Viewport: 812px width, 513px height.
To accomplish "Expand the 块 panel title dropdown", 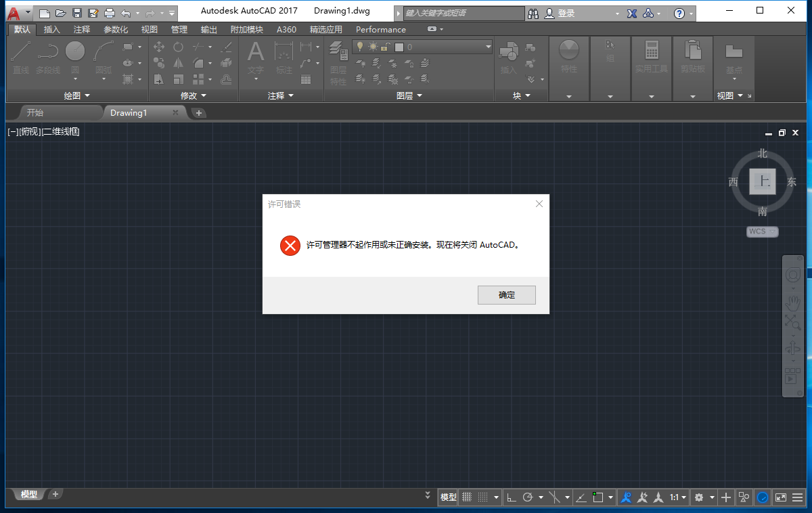I will 521,96.
